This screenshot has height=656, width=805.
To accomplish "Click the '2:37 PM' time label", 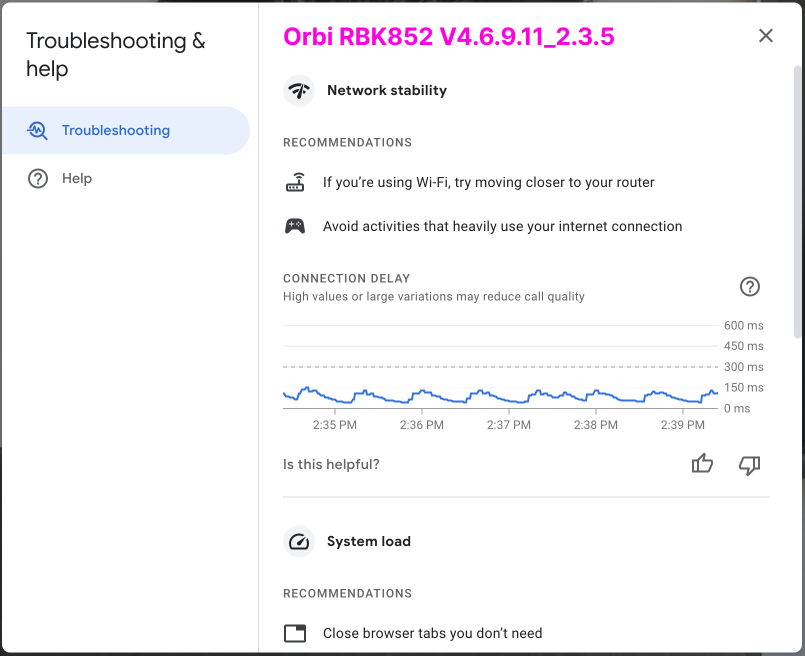I will pos(509,425).
